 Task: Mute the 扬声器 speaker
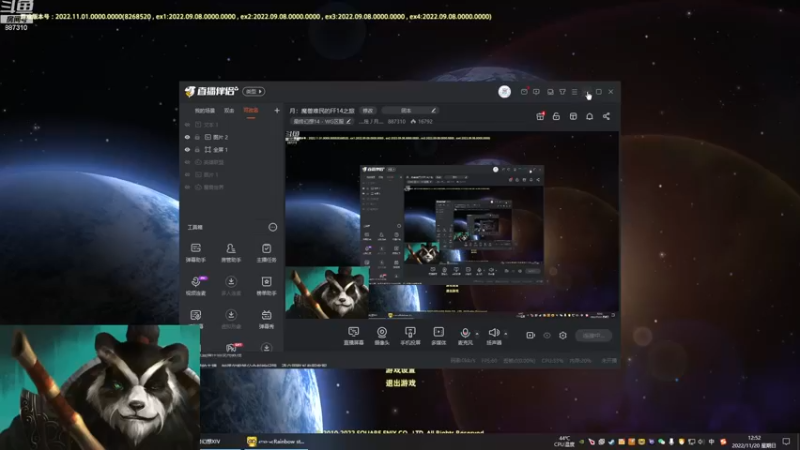coord(493,336)
